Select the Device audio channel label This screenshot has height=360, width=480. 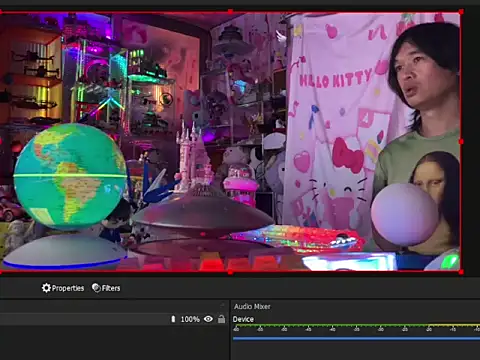point(243,319)
